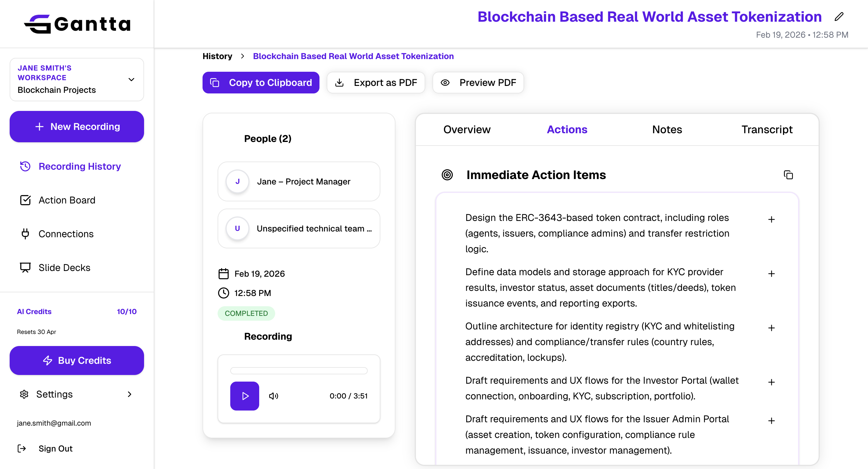Add ERC-3643 token contract action item

(771, 220)
